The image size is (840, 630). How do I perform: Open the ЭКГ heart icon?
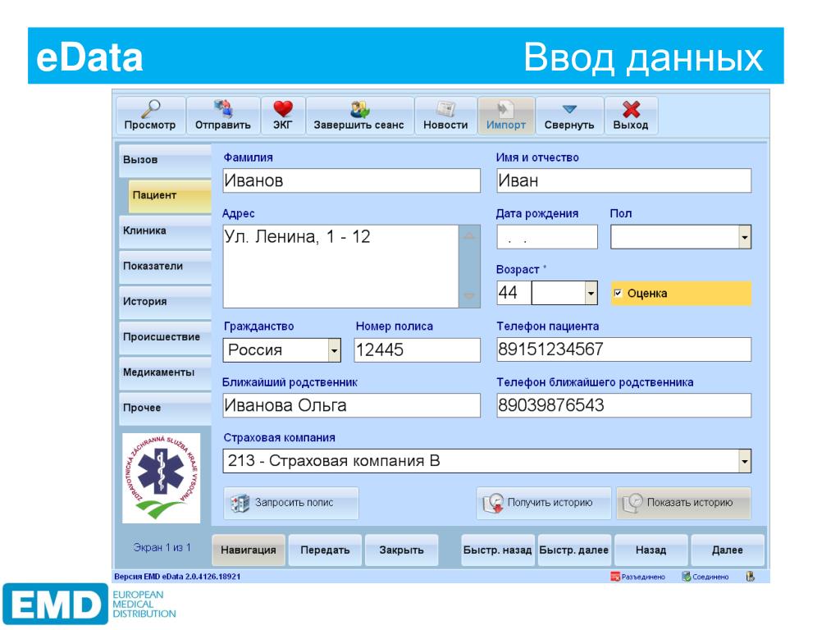[x=283, y=108]
